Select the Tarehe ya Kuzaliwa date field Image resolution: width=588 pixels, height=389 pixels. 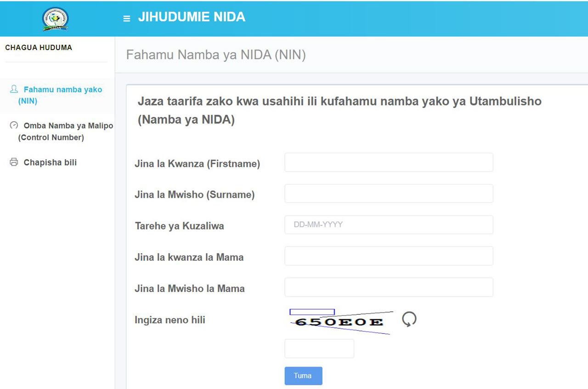coord(389,225)
